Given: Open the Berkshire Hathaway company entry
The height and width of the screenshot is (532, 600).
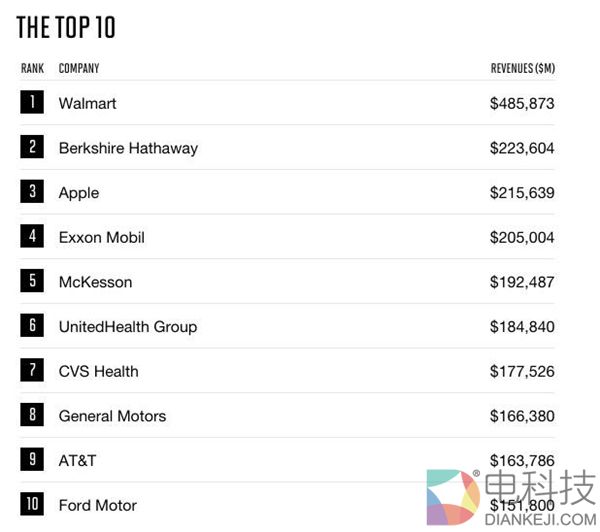Looking at the screenshot, I should coord(128,148).
